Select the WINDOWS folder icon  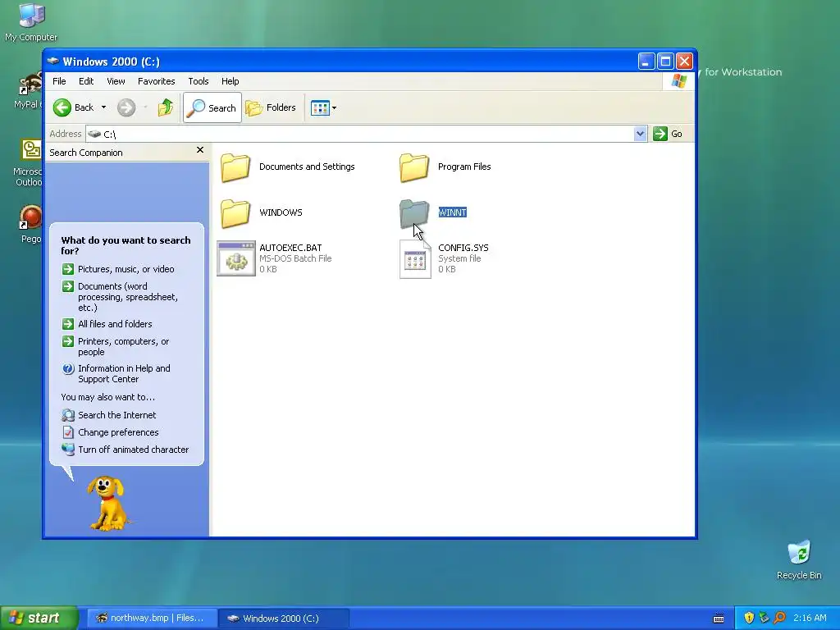point(235,212)
